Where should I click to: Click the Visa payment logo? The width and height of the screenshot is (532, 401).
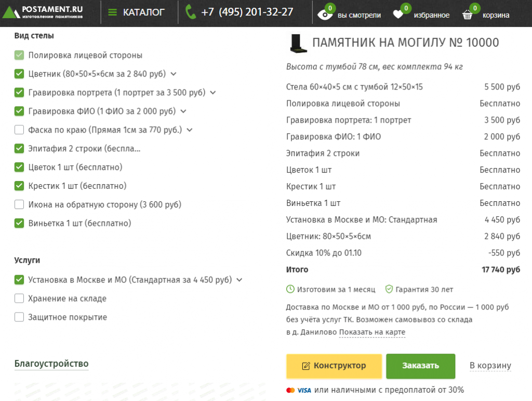coord(304,390)
